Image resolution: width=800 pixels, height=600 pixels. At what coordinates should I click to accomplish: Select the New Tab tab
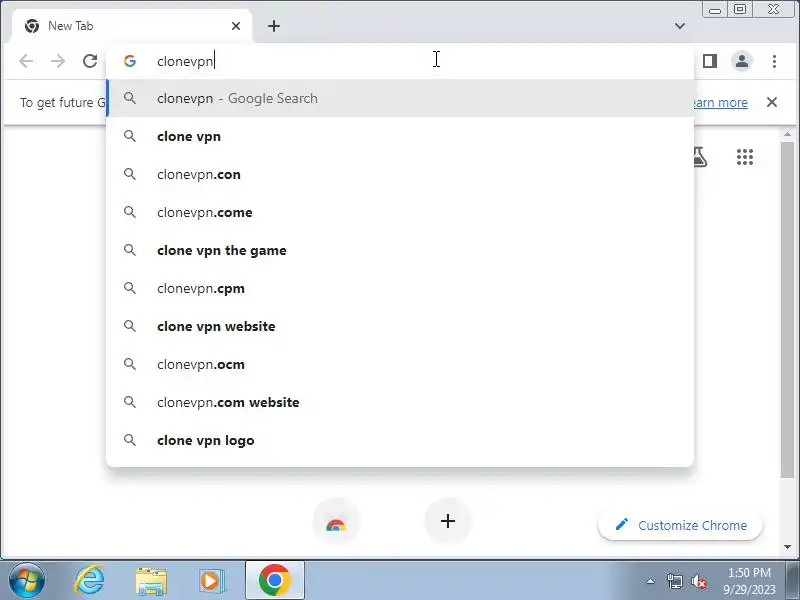[x=132, y=26]
